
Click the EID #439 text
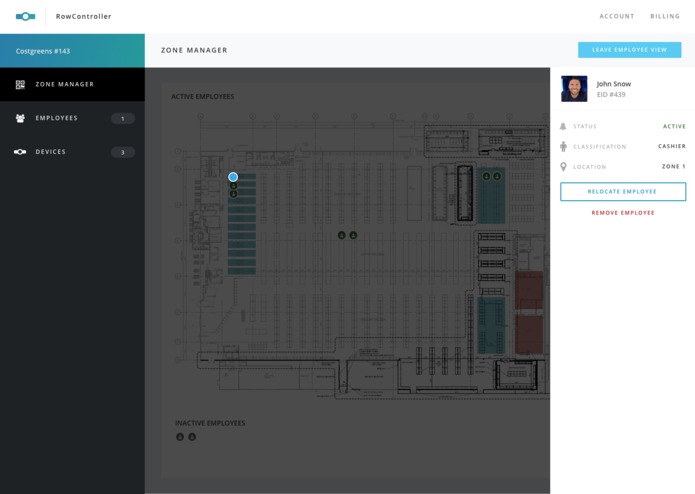pos(611,94)
